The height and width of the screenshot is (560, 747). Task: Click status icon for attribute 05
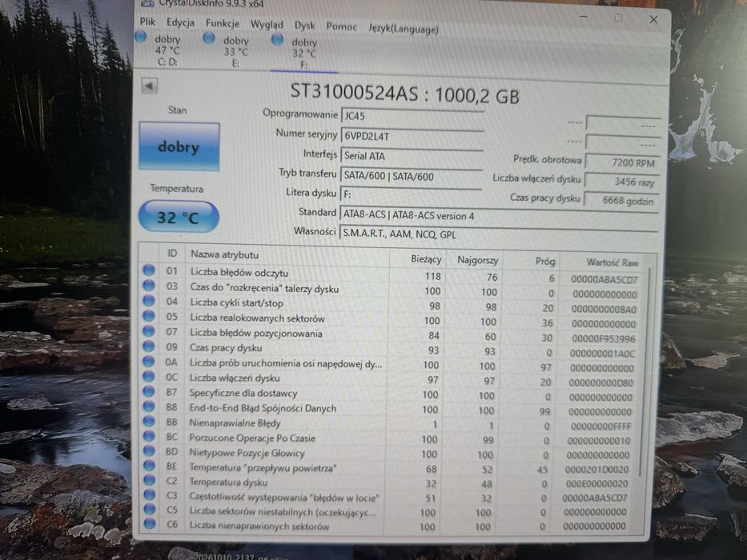(x=149, y=316)
